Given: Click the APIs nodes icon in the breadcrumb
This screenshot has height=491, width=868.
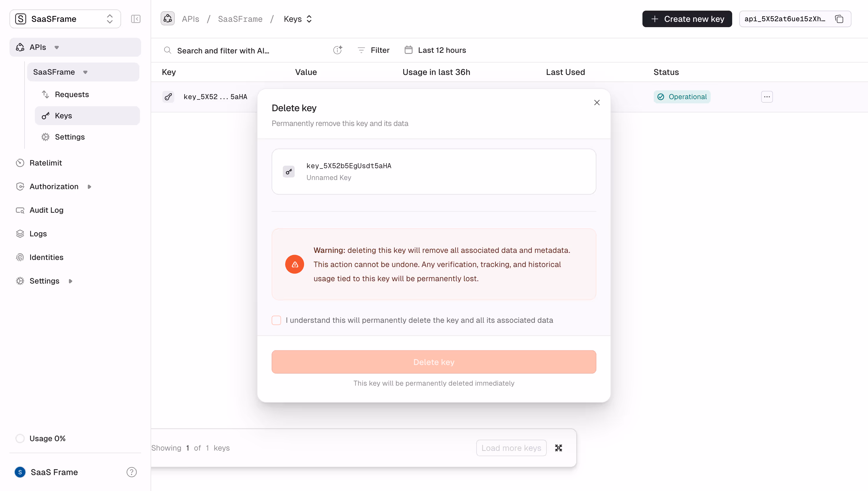Looking at the screenshot, I should [x=168, y=19].
